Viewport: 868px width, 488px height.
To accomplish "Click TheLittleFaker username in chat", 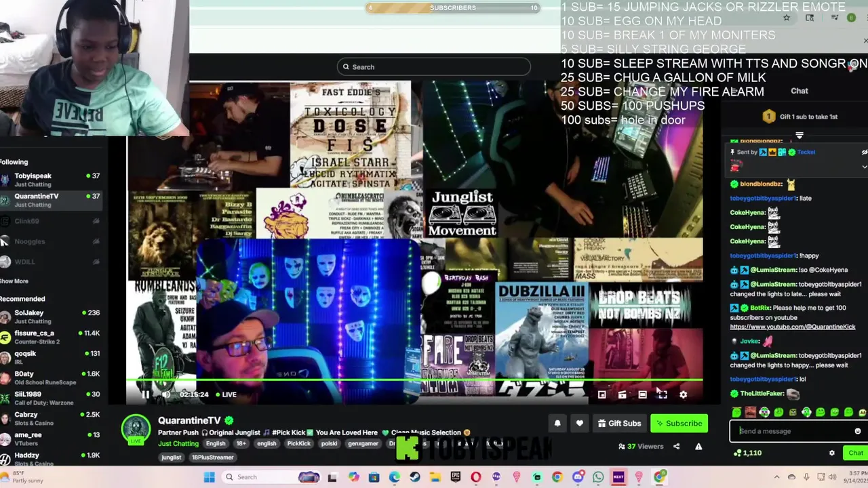I will 762,394.
